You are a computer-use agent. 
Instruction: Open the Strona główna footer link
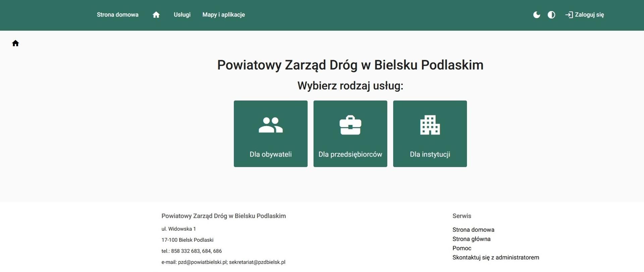pyautogui.click(x=471, y=239)
